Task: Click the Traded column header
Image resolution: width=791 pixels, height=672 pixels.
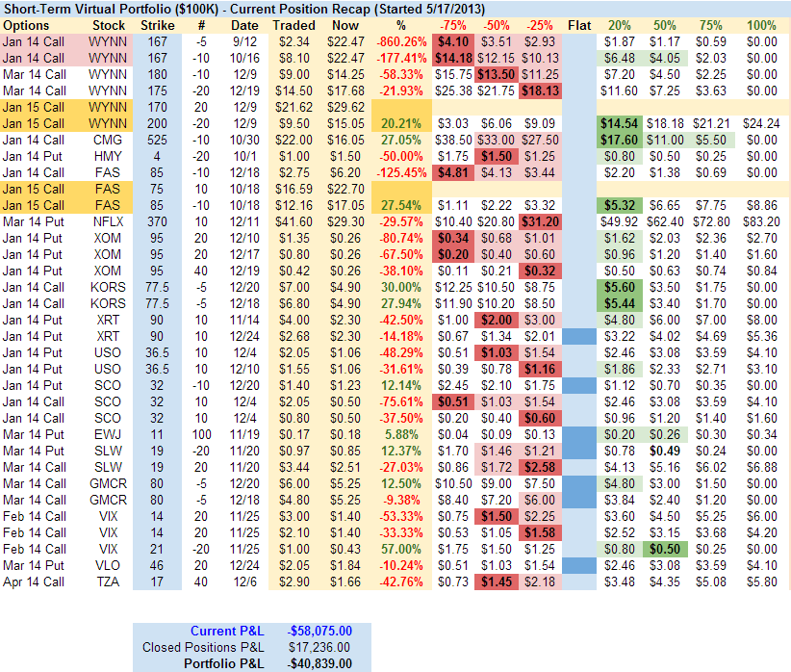Action: [x=293, y=24]
